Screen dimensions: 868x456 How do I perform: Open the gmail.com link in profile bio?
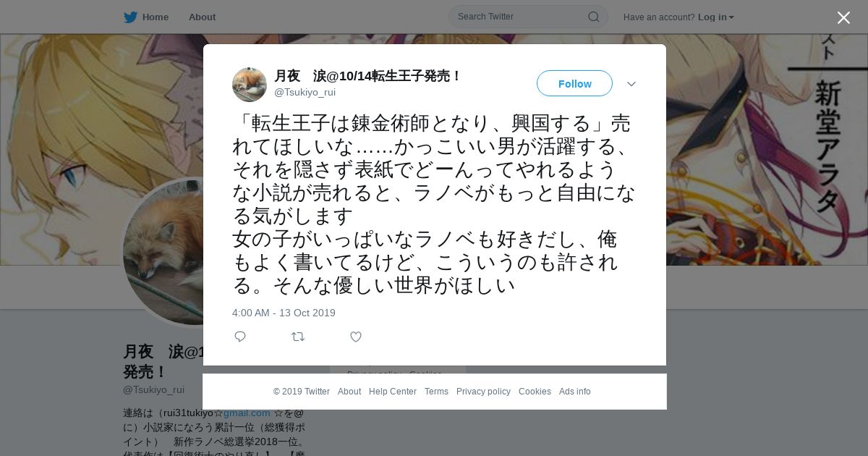point(247,413)
